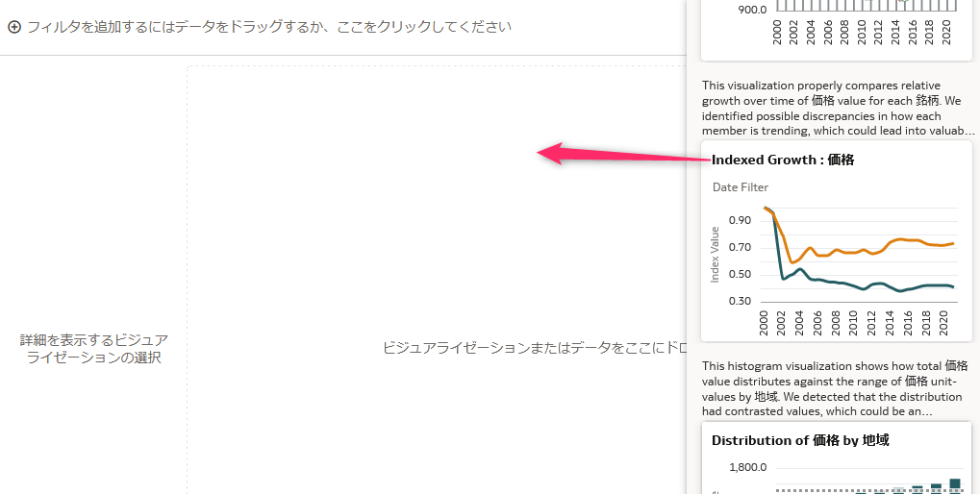Click the canvas drop hint 'ビジュアライゼーションまたはデータをここに…'
This screenshot has height=494, width=980.
(x=535, y=348)
